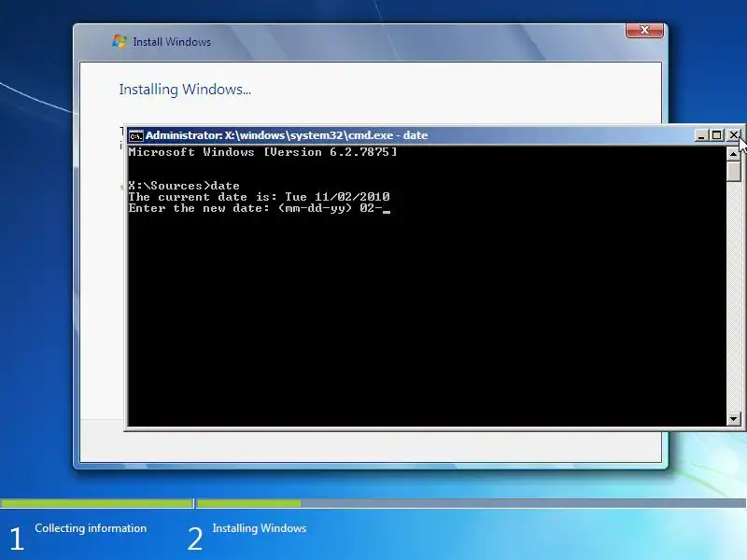This screenshot has width=747, height=560.
Task: Maximize the command prompt window
Action: click(x=716, y=135)
